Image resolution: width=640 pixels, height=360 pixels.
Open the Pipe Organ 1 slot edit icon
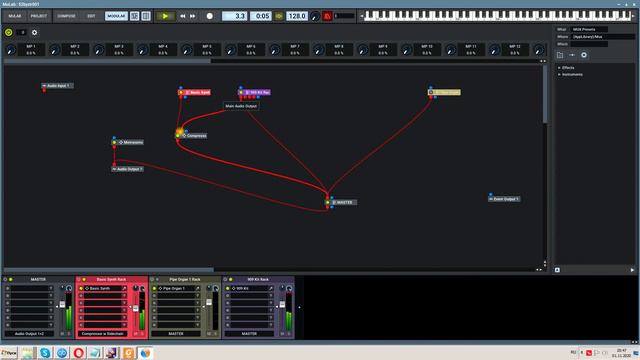[x=197, y=288]
